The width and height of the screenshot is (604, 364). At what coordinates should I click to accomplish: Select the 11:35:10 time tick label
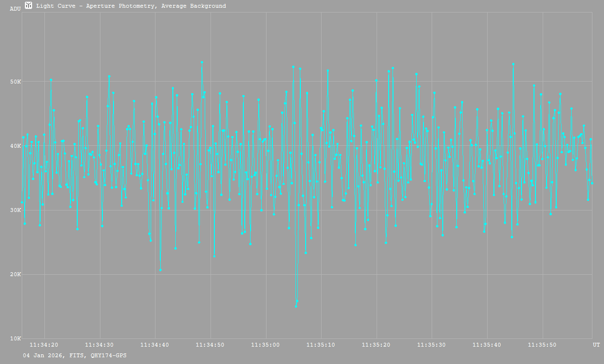[321, 345]
